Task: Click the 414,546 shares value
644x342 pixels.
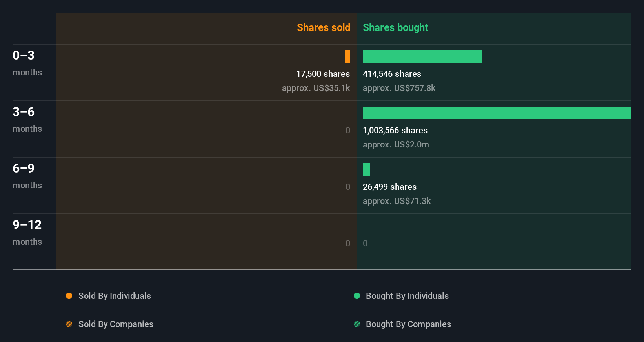Action: pos(392,74)
